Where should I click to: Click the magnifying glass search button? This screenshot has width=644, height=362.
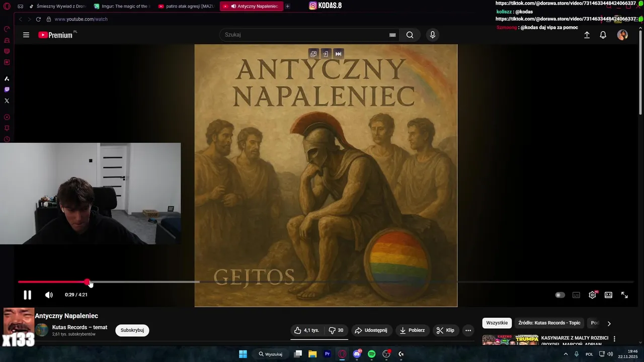(x=410, y=35)
